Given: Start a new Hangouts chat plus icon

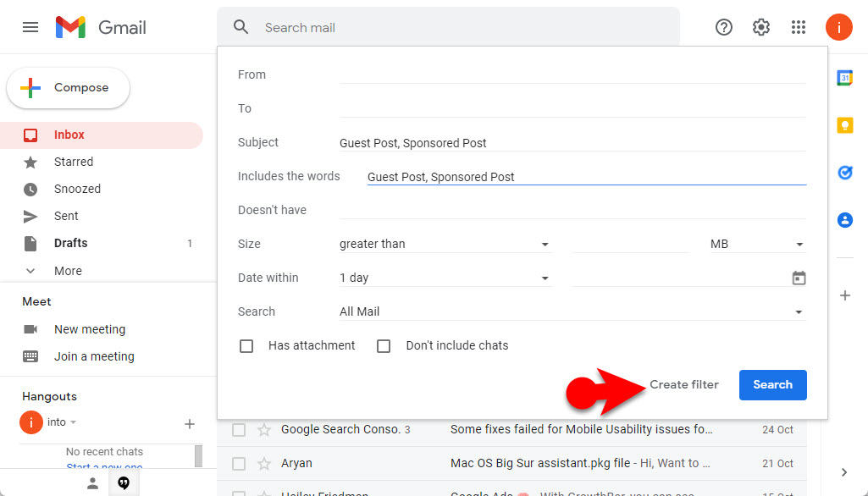Looking at the screenshot, I should point(190,424).
